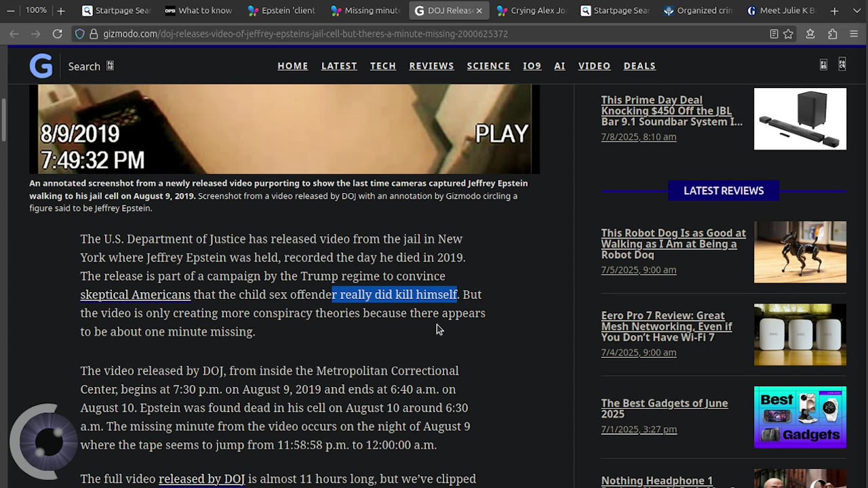Click the LATEST REVIEWS section heading
Screen dimensions: 868x488
click(x=724, y=190)
